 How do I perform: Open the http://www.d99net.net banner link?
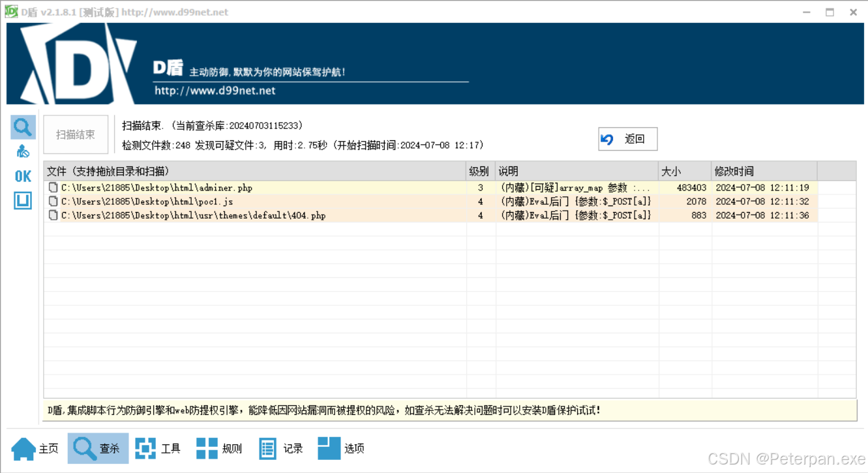coord(215,91)
